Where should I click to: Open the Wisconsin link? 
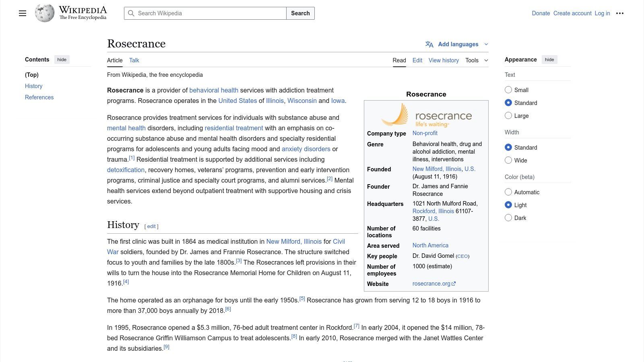(302, 101)
